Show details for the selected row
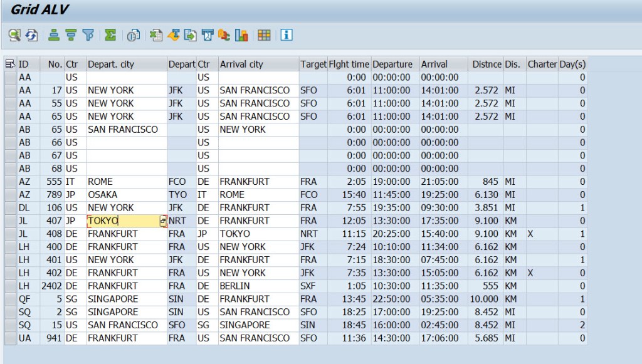 click(14, 36)
